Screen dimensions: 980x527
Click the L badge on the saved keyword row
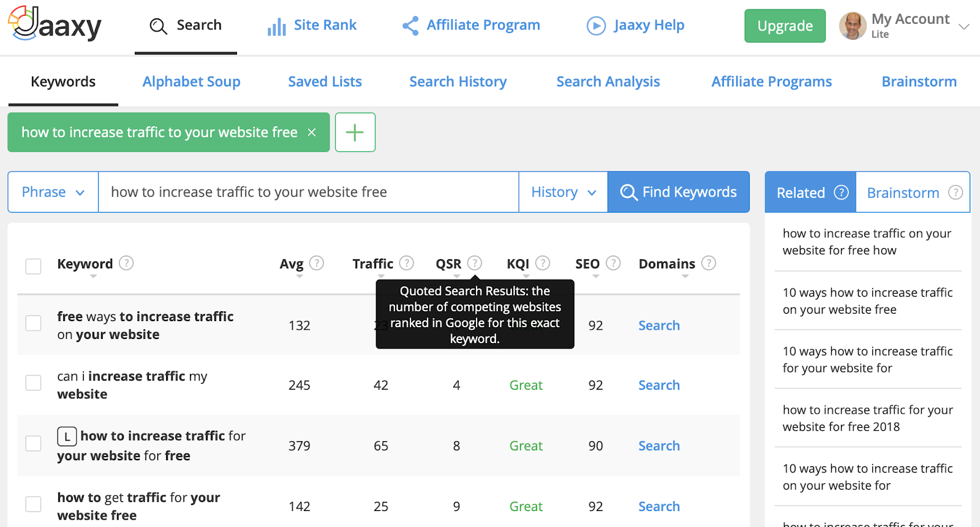[x=67, y=436]
